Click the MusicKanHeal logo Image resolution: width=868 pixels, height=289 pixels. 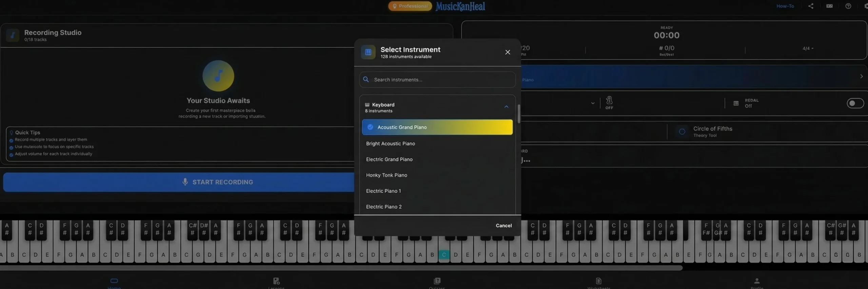pos(460,6)
